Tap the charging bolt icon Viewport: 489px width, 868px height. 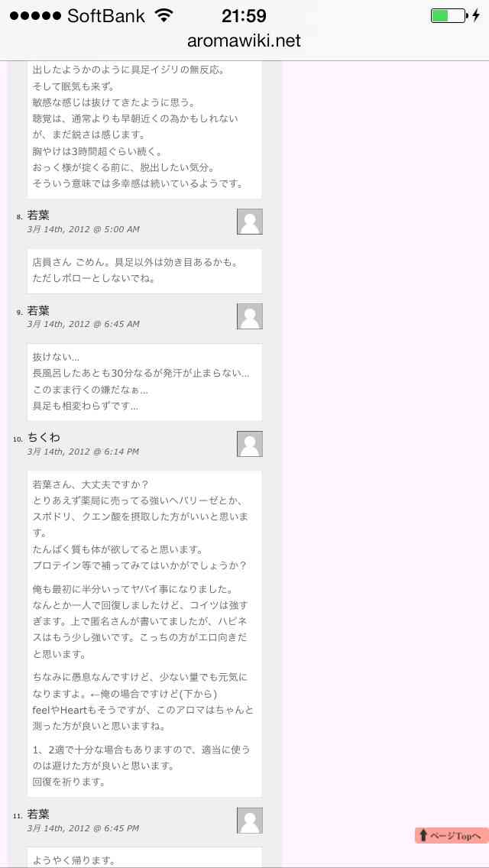[x=476, y=15]
